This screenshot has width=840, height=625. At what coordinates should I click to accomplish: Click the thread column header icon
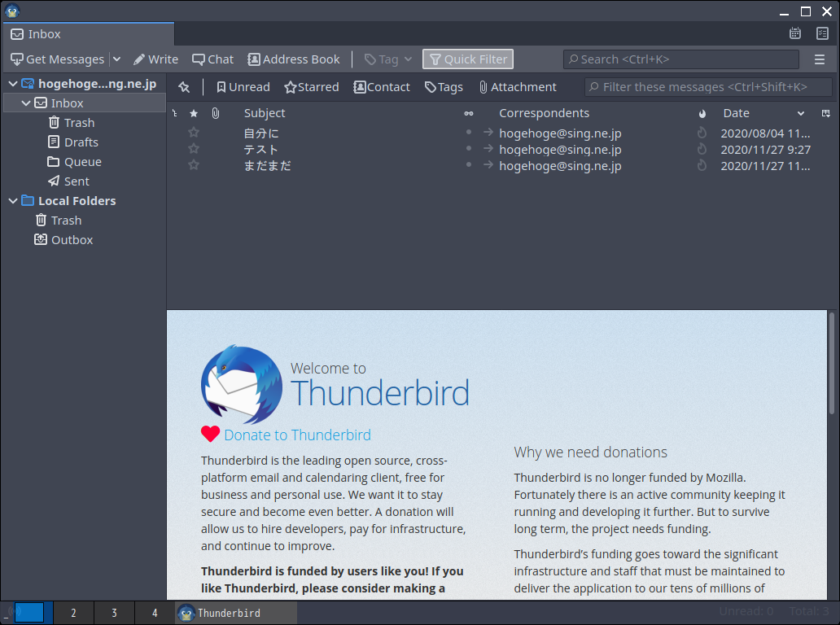click(x=175, y=114)
